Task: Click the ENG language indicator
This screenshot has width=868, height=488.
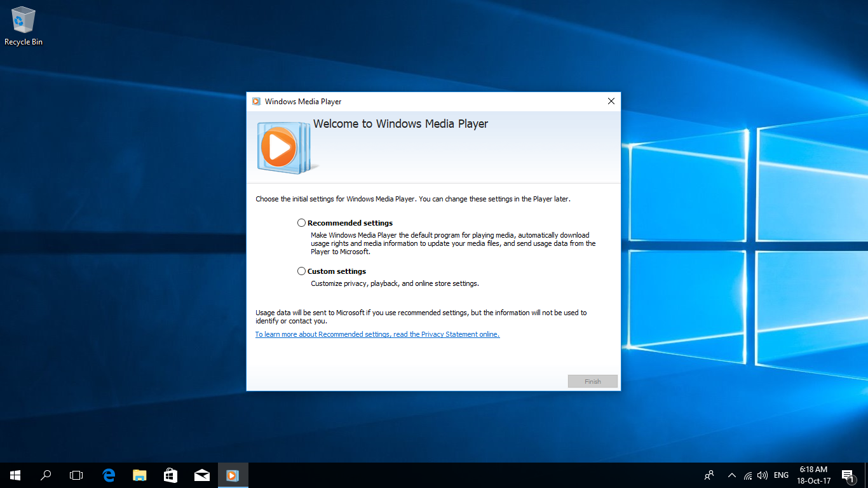Action: pyautogui.click(x=781, y=475)
